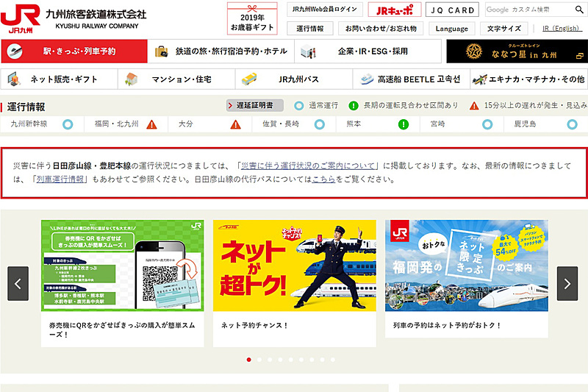Focus the Google custom search field
Image resolution: width=588 pixels, height=392 pixels.
(x=528, y=10)
